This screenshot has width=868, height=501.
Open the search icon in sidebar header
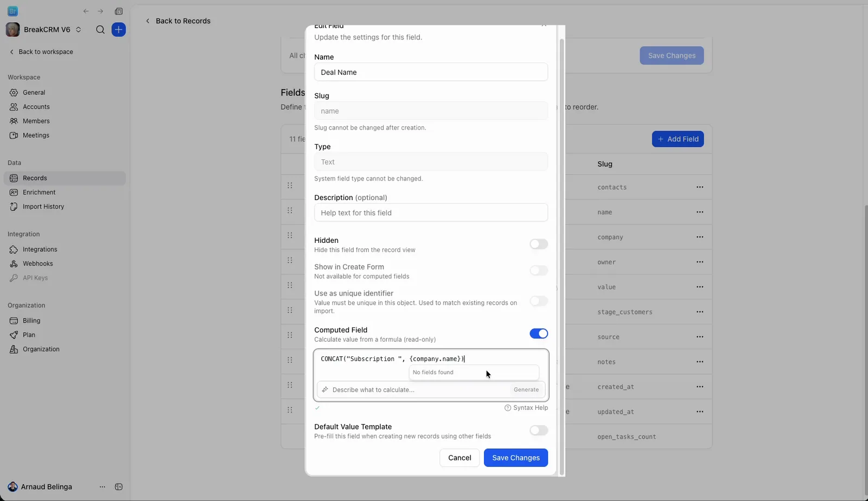coord(100,30)
